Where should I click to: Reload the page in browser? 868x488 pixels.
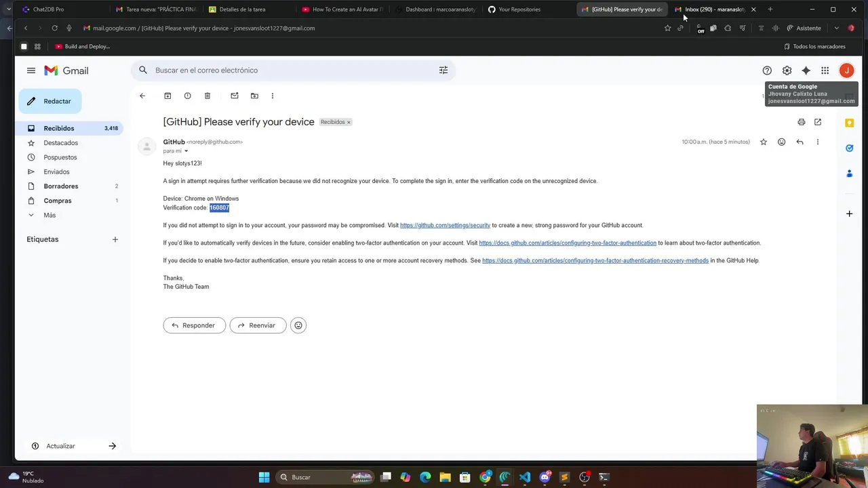click(x=54, y=28)
